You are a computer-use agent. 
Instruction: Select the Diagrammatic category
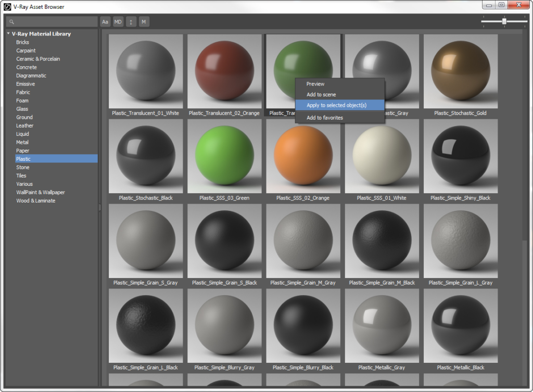(x=31, y=75)
